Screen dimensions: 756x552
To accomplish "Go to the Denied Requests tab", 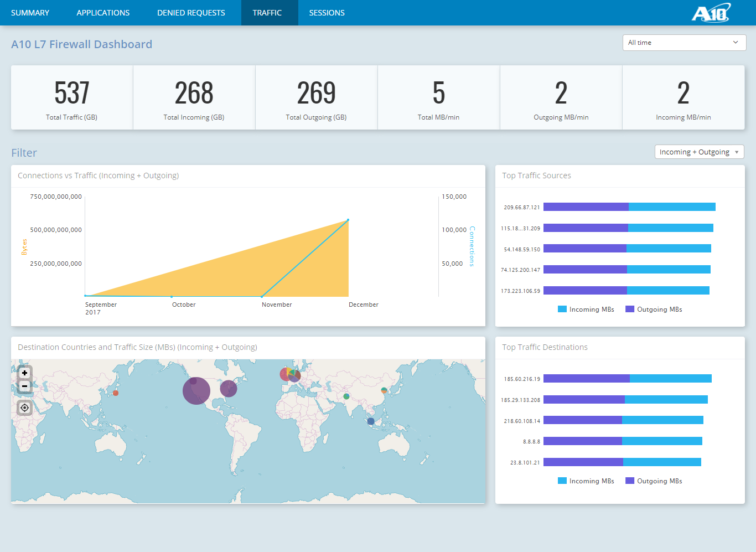I will click(191, 13).
